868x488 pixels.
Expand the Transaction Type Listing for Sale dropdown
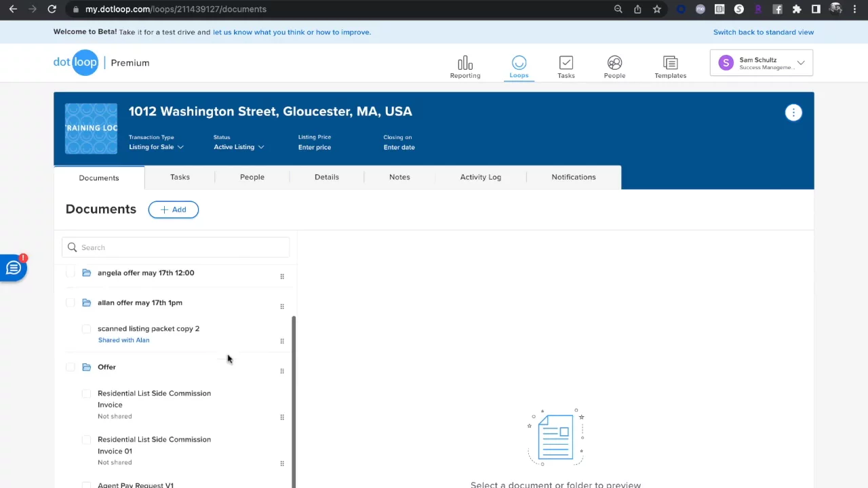156,147
